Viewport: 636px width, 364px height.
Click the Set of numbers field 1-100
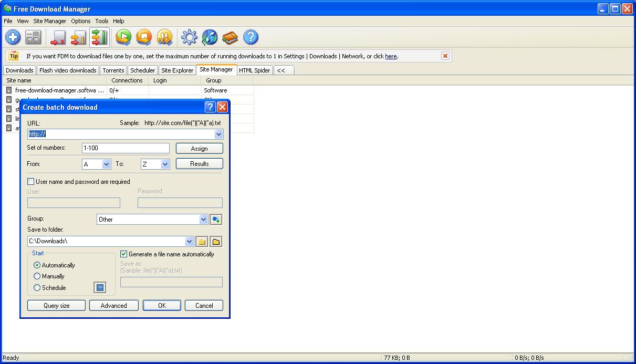pyautogui.click(x=126, y=149)
